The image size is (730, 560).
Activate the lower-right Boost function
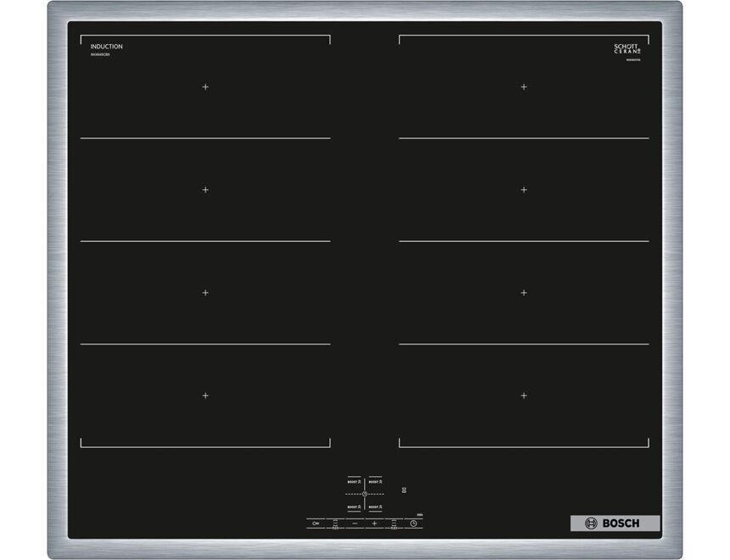pyautogui.click(x=375, y=507)
